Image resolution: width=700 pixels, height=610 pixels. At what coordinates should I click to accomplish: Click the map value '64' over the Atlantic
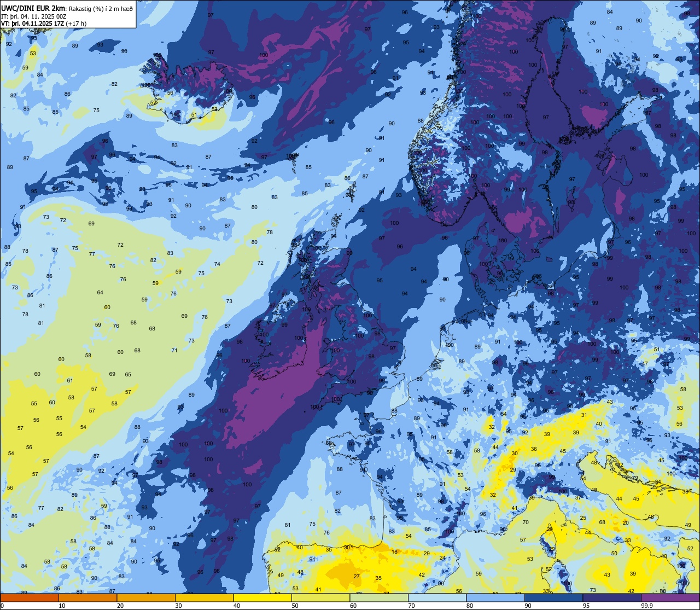point(100,292)
